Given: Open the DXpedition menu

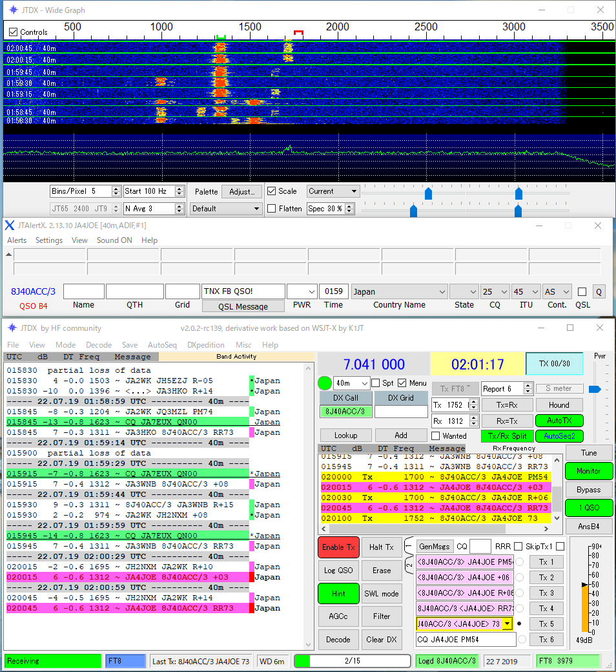Looking at the screenshot, I should 204,345.
